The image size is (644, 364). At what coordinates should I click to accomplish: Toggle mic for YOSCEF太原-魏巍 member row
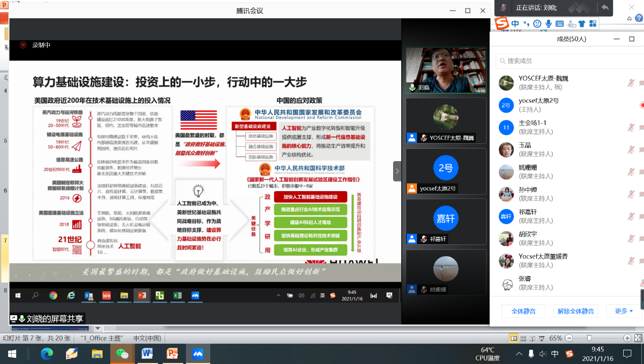click(x=631, y=82)
